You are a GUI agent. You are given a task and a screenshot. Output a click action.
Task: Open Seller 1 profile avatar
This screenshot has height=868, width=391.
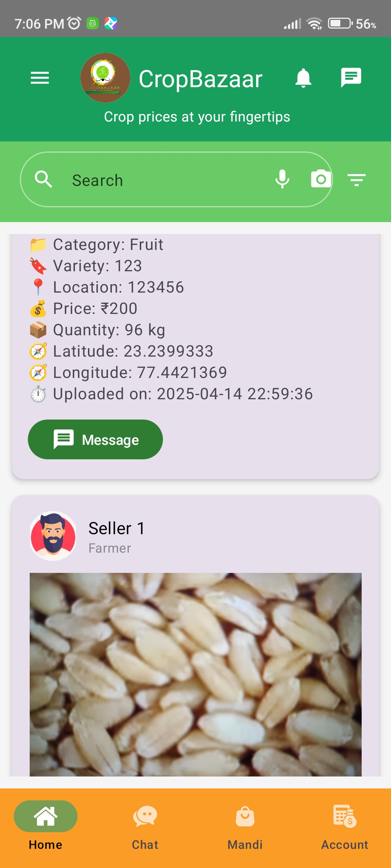point(53,536)
